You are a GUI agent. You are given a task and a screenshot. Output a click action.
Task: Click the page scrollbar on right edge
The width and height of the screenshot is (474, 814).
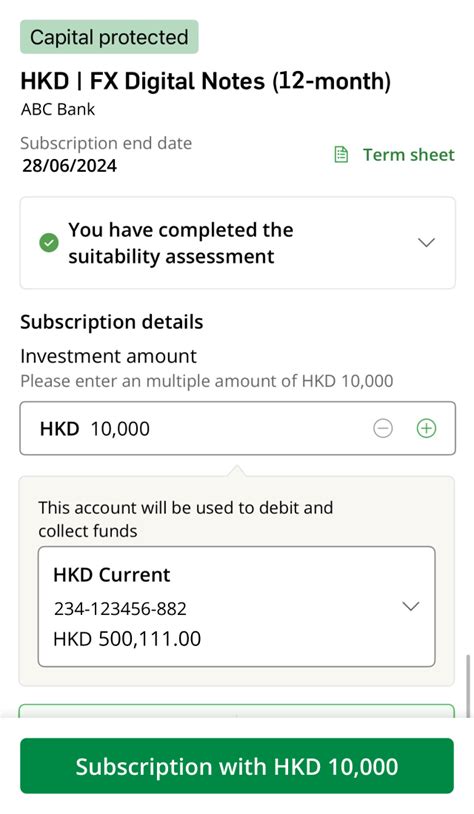[x=469, y=685]
